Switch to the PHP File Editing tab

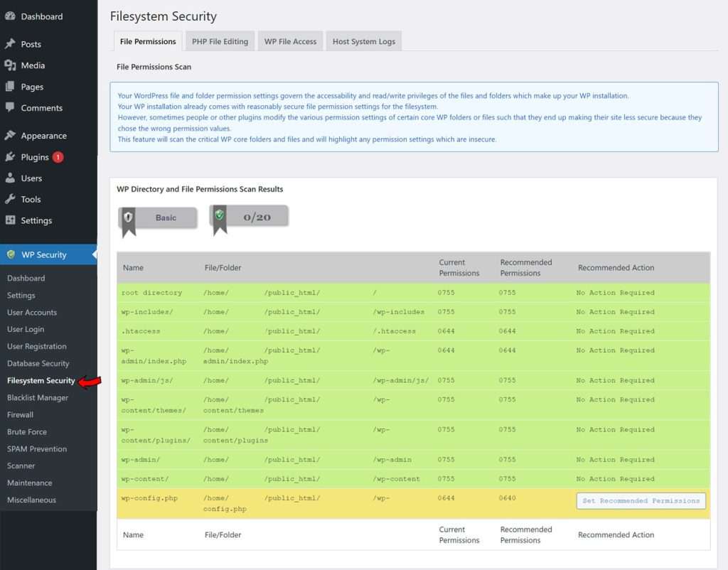pos(220,41)
